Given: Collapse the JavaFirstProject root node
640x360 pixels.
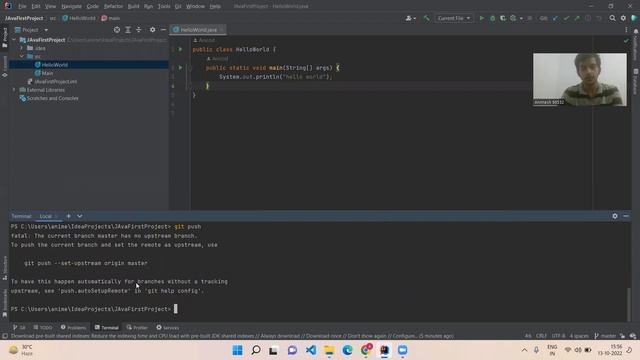Looking at the screenshot, I should [14, 40].
